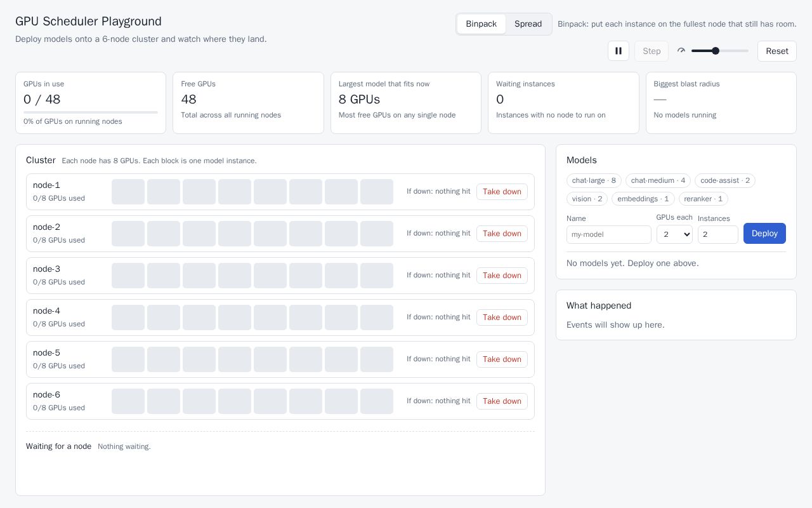Click the 'node-1' label

pyautogui.click(x=46, y=185)
